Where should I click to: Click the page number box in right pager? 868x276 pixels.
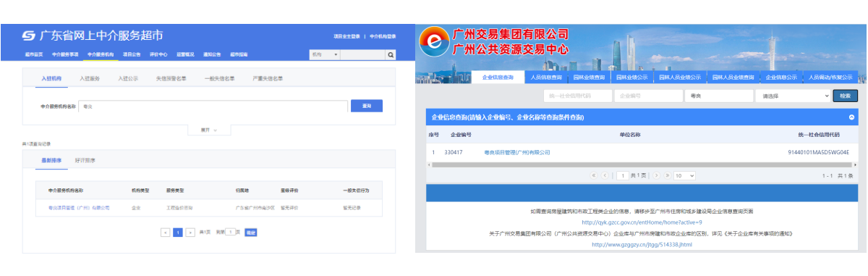tap(623, 175)
